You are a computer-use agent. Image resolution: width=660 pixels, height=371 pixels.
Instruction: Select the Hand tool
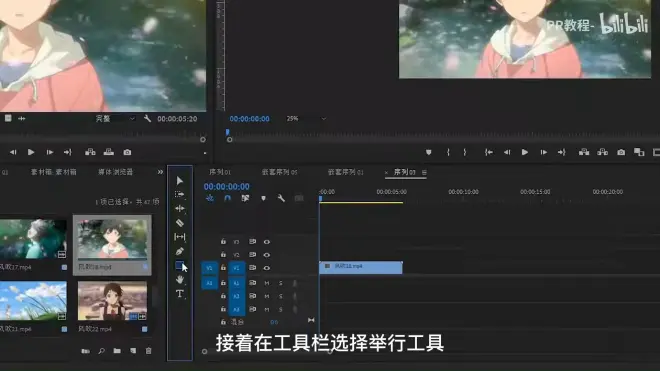pos(180,279)
